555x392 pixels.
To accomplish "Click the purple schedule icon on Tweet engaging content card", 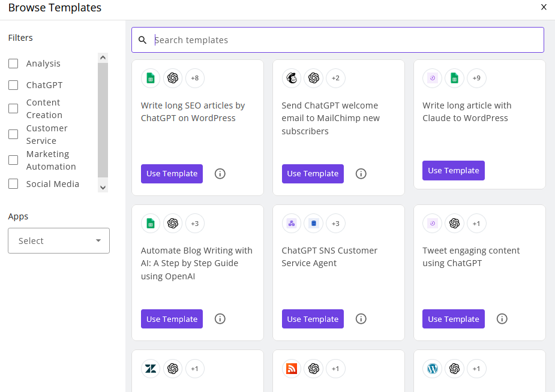I will 432,224.
